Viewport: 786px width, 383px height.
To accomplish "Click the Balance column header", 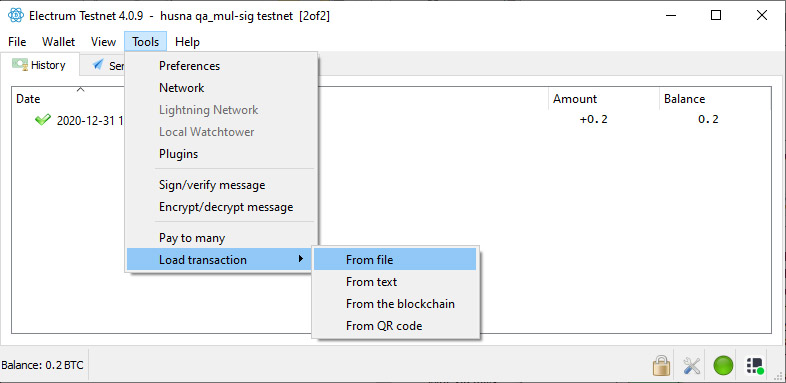I will tap(684, 99).
